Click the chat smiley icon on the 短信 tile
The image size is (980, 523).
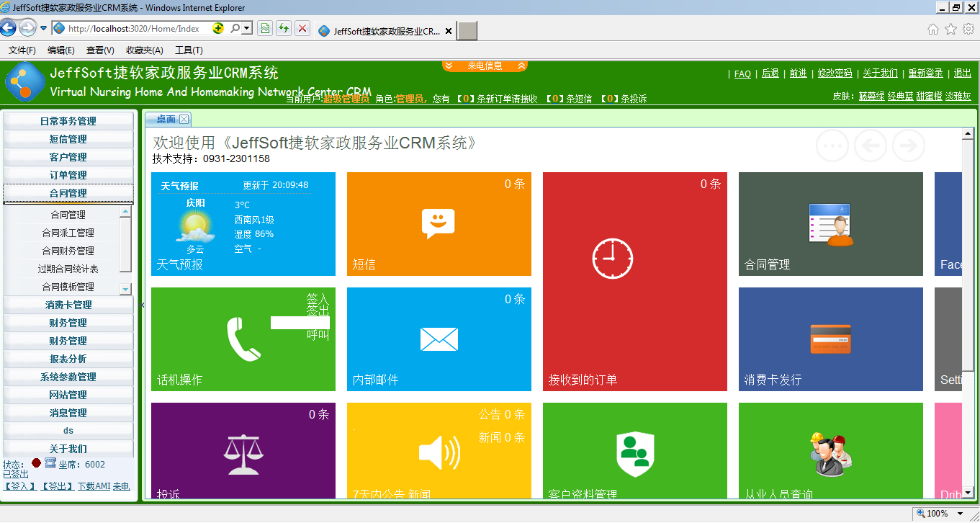coord(439,224)
